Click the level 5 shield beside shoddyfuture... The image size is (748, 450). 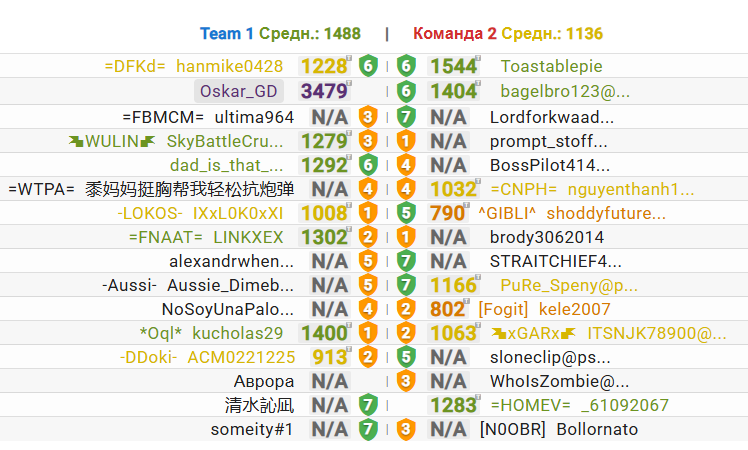(x=406, y=213)
